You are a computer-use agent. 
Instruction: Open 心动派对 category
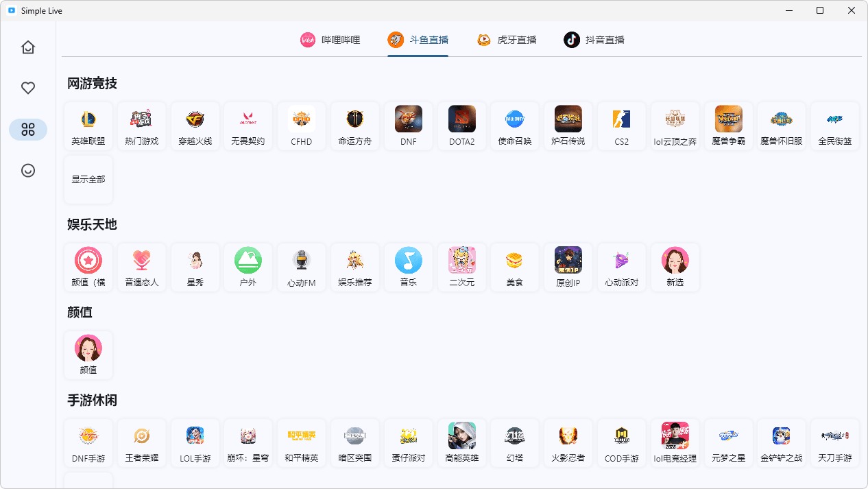(622, 267)
